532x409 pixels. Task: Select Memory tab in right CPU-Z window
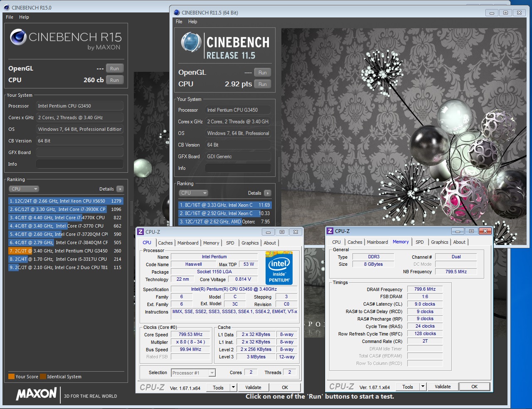tap(401, 242)
